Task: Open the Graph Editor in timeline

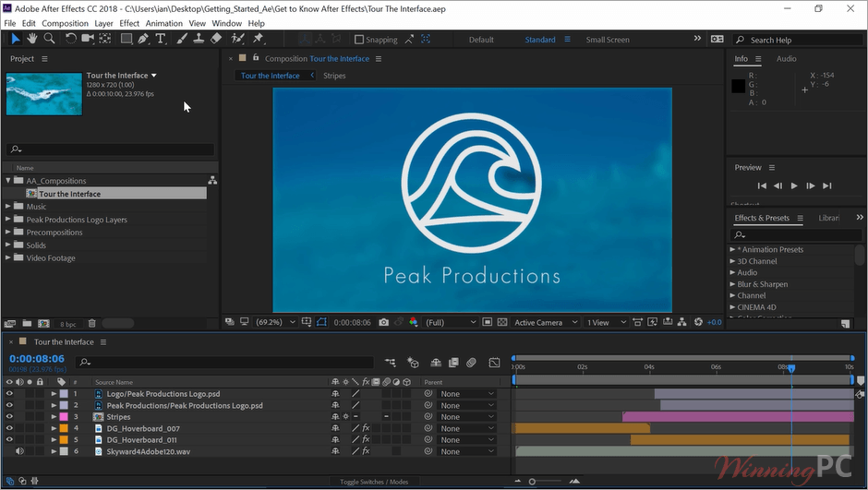Action: [494, 363]
